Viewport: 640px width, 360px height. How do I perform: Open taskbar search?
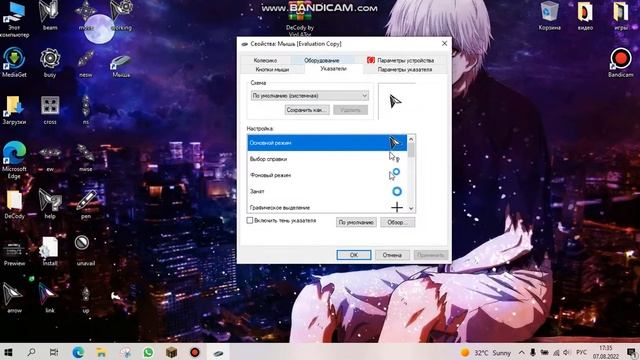pyautogui.click(x=31, y=352)
